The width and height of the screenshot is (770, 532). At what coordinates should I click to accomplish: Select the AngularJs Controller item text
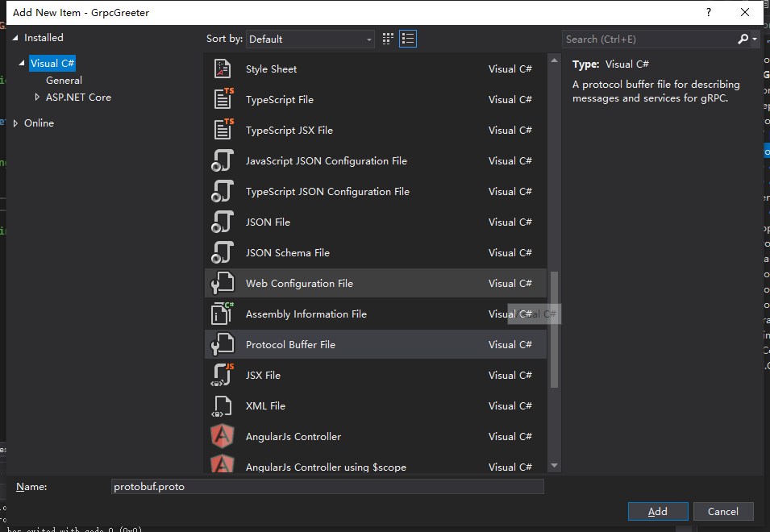(293, 437)
